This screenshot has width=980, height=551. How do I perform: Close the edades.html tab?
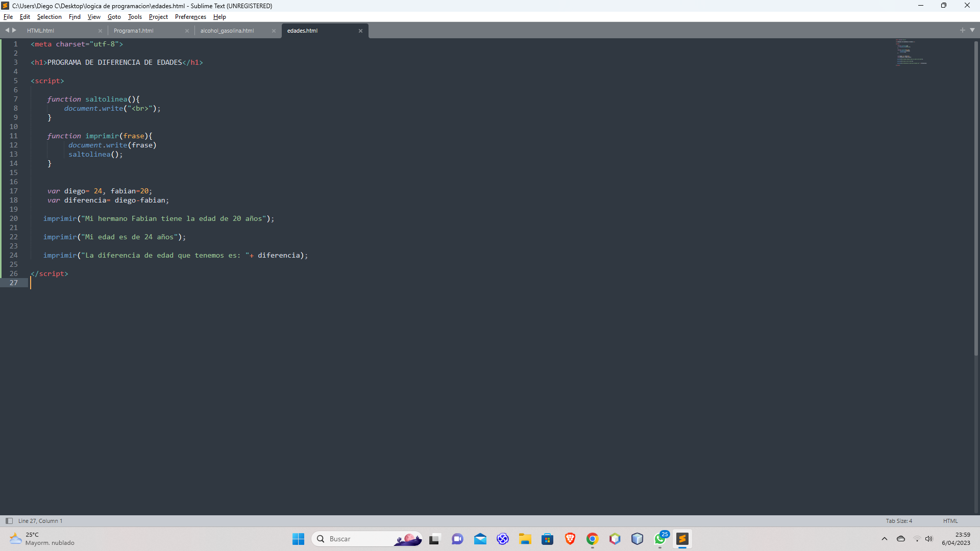tap(360, 31)
